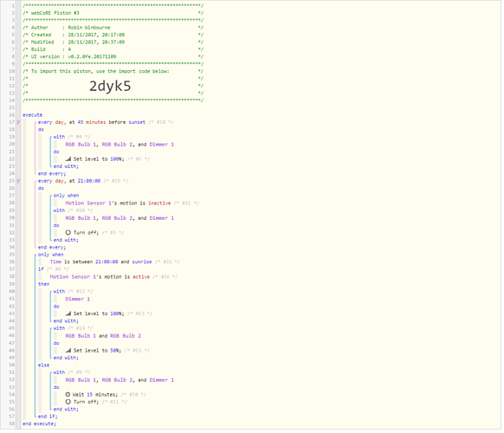
Task: Click the else keyword
Action: tap(43, 365)
